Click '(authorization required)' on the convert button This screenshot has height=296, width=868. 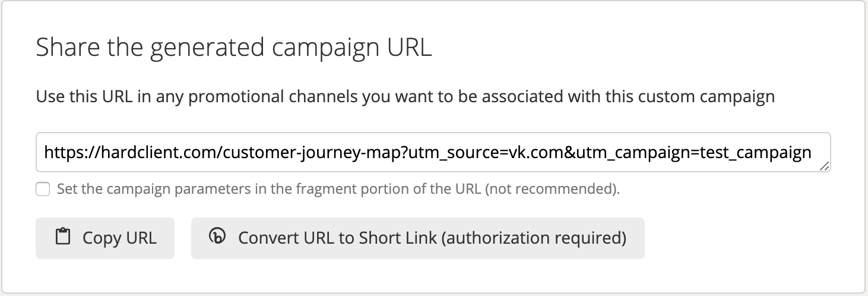click(x=534, y=238)
